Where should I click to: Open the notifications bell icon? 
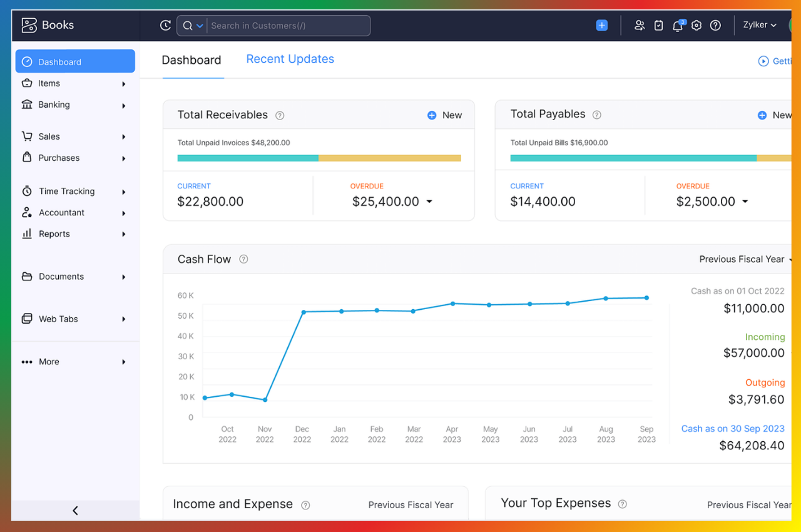pos(677,26)
